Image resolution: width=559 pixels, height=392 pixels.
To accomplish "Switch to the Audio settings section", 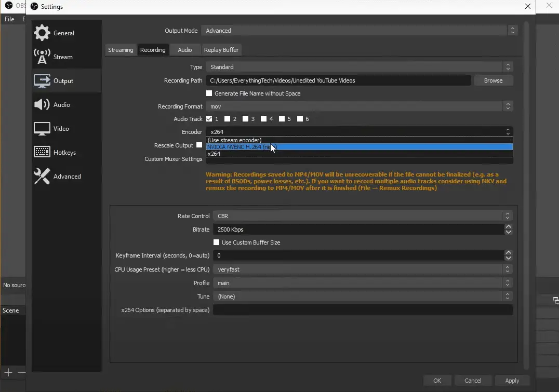I will point(58,104).
